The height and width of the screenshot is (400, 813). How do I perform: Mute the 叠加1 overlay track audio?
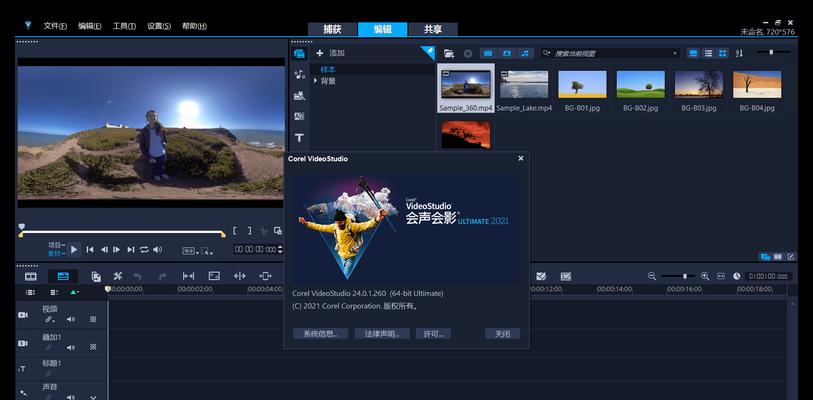(71, 347)
